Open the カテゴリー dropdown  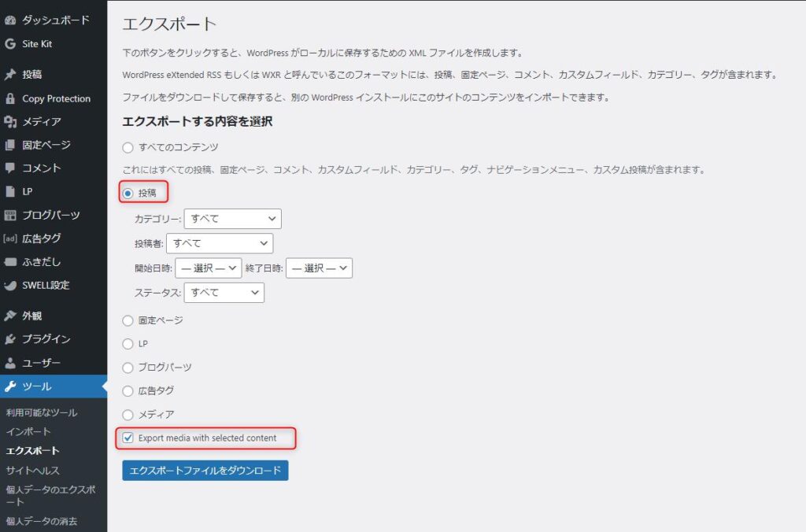(232, 219)
